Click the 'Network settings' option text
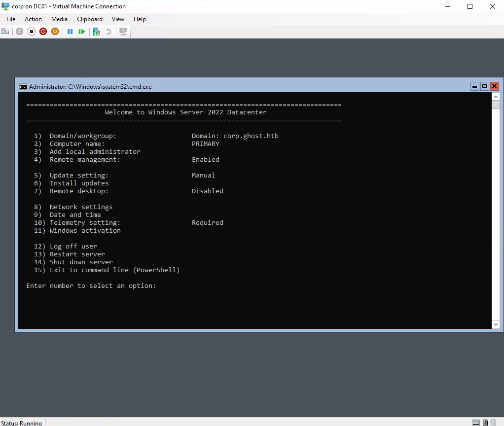 click(81, 207)
